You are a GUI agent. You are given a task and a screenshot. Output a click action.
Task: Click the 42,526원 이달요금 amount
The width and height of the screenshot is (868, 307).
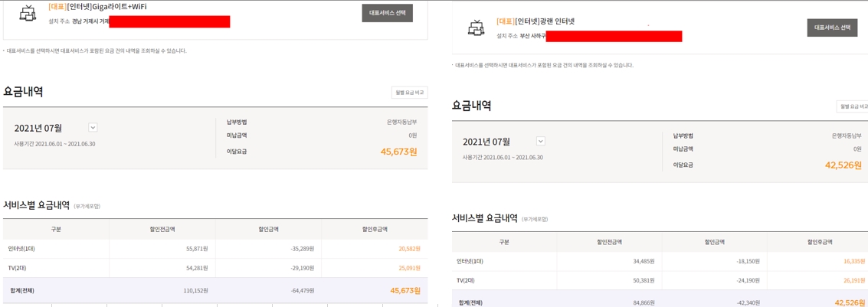coord(843,165)
